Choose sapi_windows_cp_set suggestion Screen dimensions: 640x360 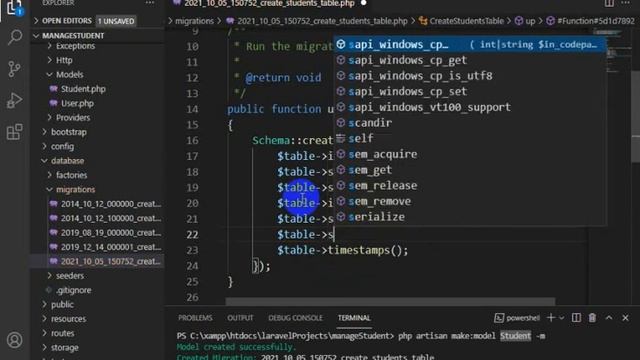tap(470, 91)
